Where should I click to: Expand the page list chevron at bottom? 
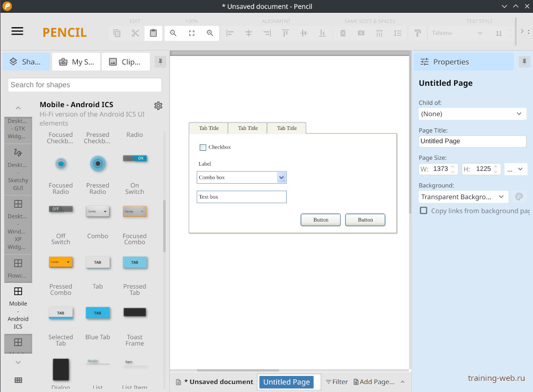402,382
